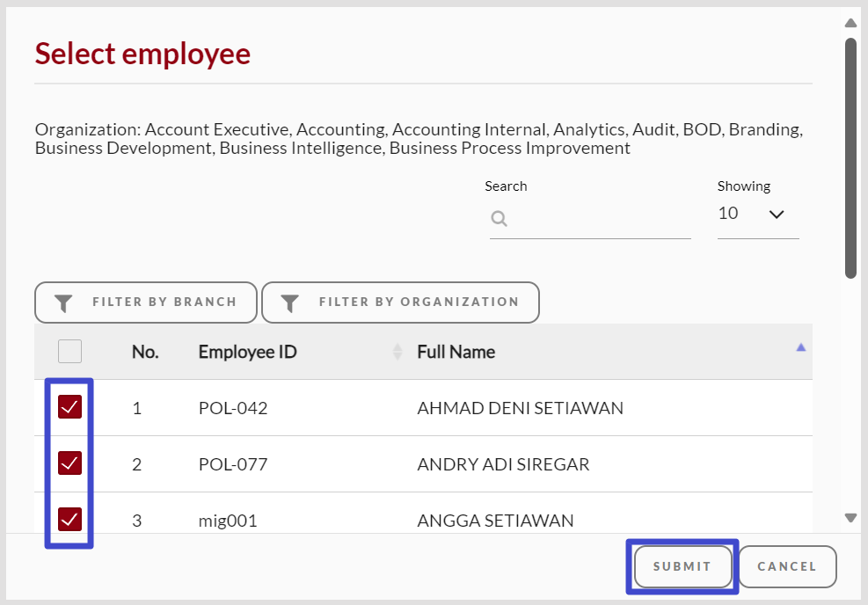Toggle the select-all header checkbox
This screenshot has height=605, width=868.
tap(69, 351)
